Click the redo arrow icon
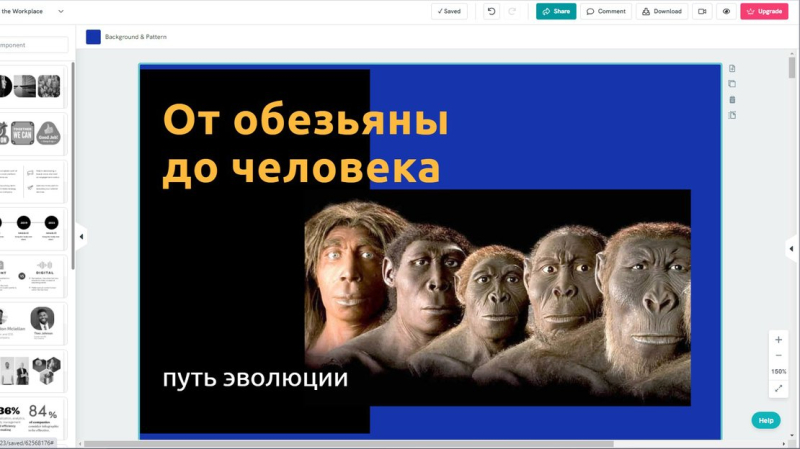 point(513,11)
